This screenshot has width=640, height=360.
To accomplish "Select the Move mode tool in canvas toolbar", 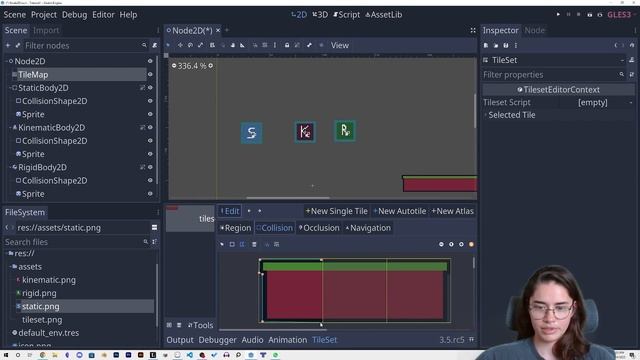I will tap(180, 45).
